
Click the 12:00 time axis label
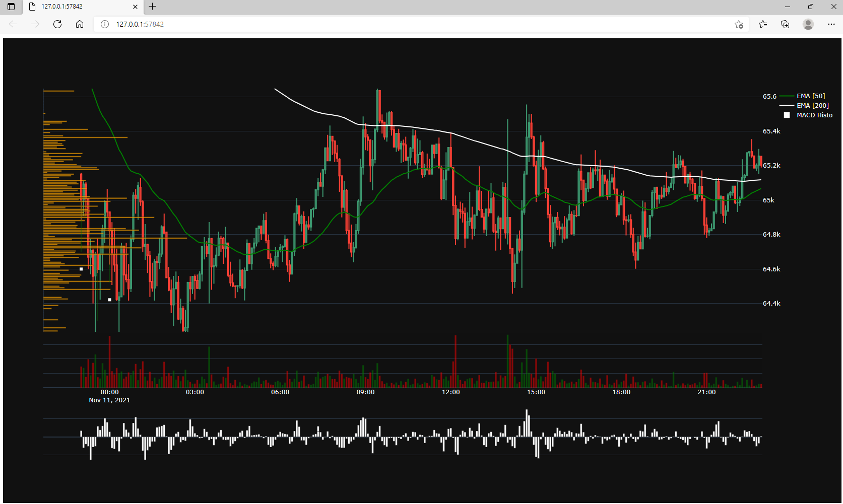(x=450, y=392)
